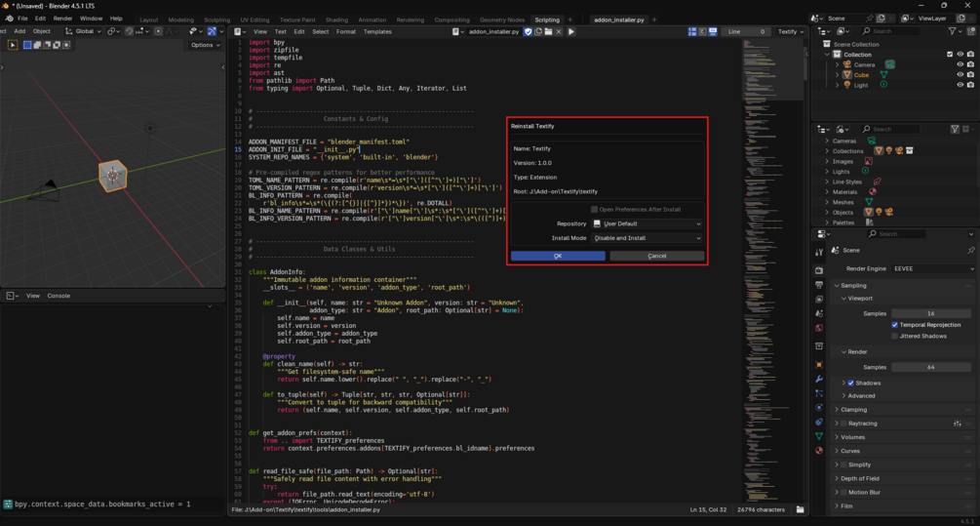The height and width of the screenshot is (526, 980).
Task: Click Cancel in Reinstall Textify dialog
Action: tap(657, 256)
